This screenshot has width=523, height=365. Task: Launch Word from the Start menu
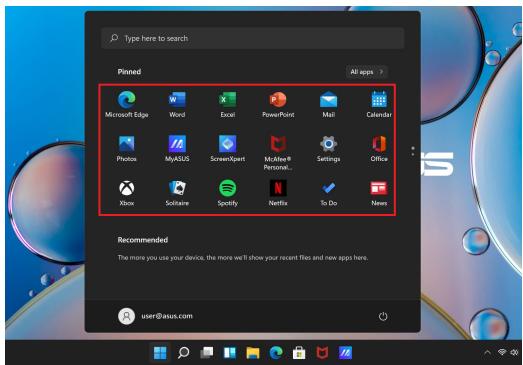point(177,104)
